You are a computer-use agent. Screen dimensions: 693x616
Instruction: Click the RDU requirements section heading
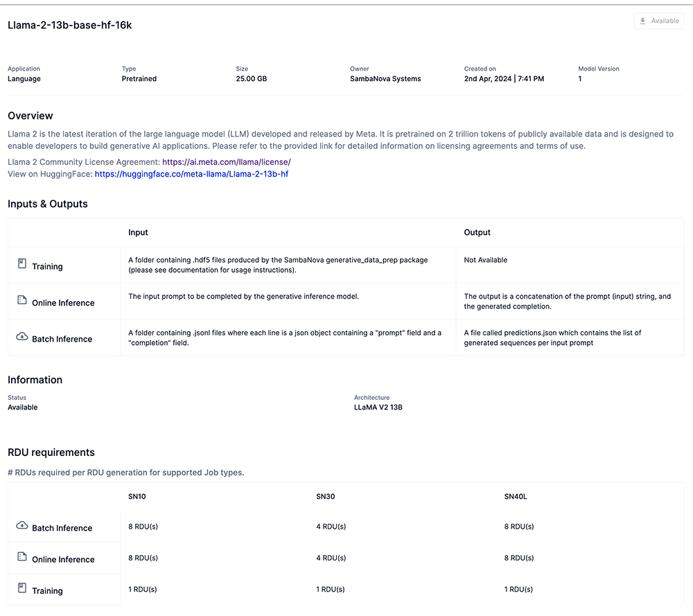(x=51, y=452)
